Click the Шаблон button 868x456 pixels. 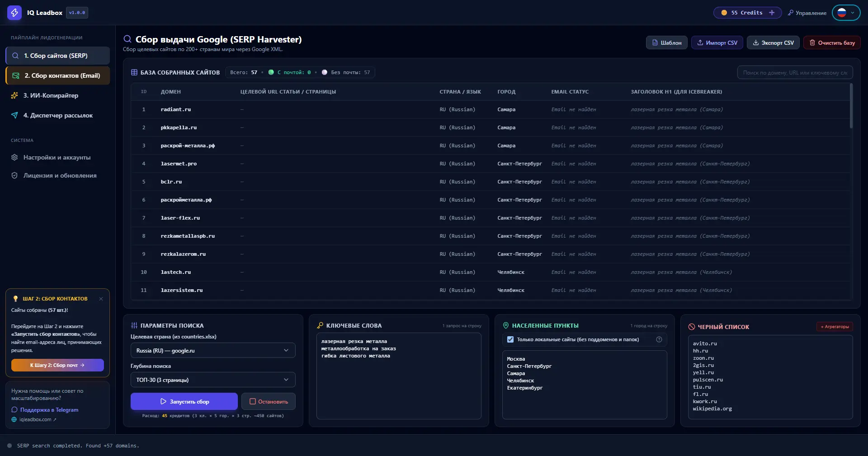[x=667, y=42]
